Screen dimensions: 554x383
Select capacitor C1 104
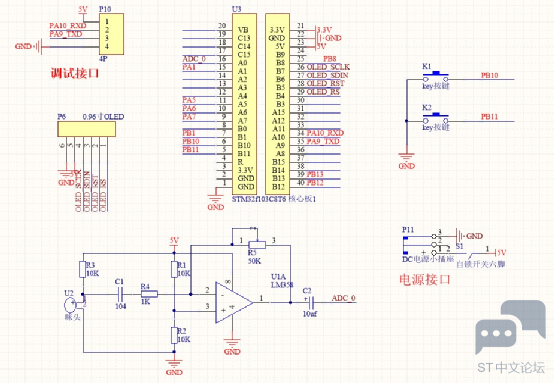coord(120,294)
